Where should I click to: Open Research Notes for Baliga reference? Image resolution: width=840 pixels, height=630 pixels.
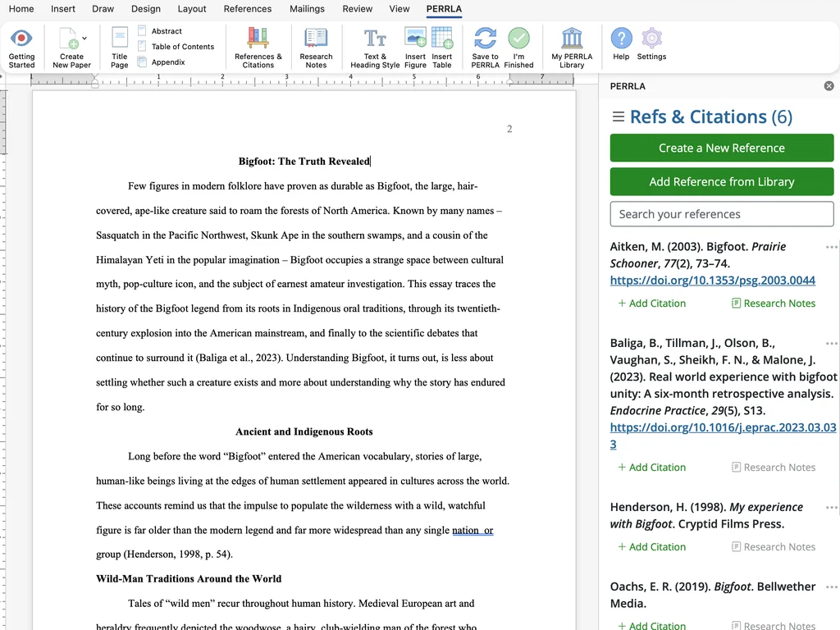pos(774,467)
